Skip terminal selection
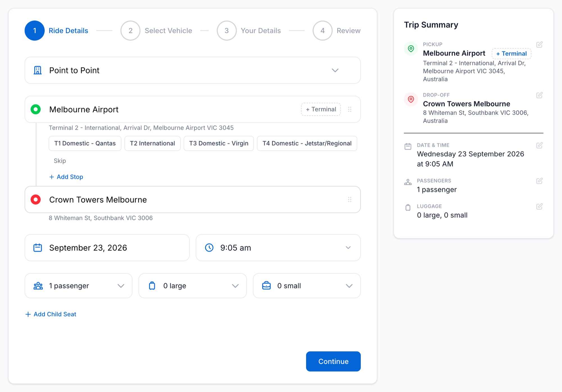This screenshot has height=392, width=562. tap(60, 161)
